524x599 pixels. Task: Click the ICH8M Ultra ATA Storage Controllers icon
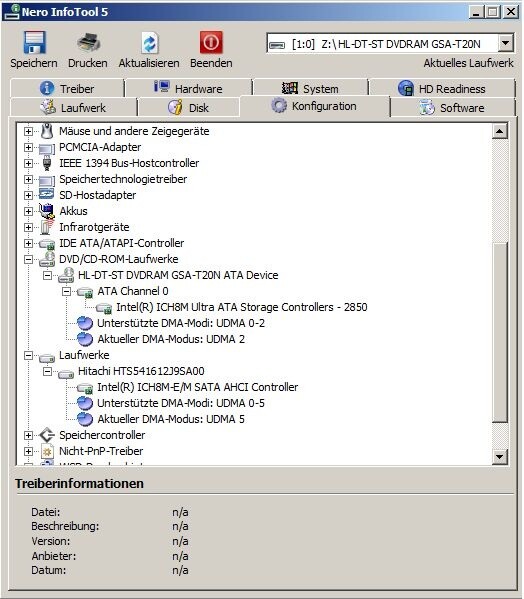pos(104,308)
